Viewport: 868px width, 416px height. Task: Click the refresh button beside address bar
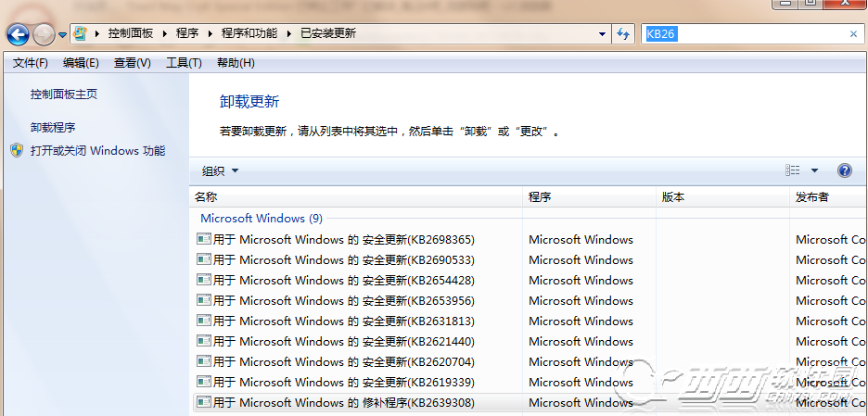click(x=623, y=33)
